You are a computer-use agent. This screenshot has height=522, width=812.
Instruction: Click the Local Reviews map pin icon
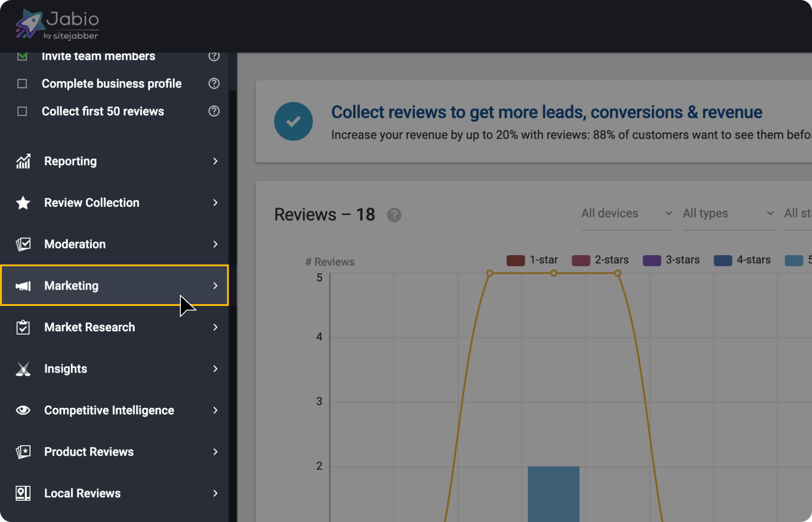(x=23, y=493)
